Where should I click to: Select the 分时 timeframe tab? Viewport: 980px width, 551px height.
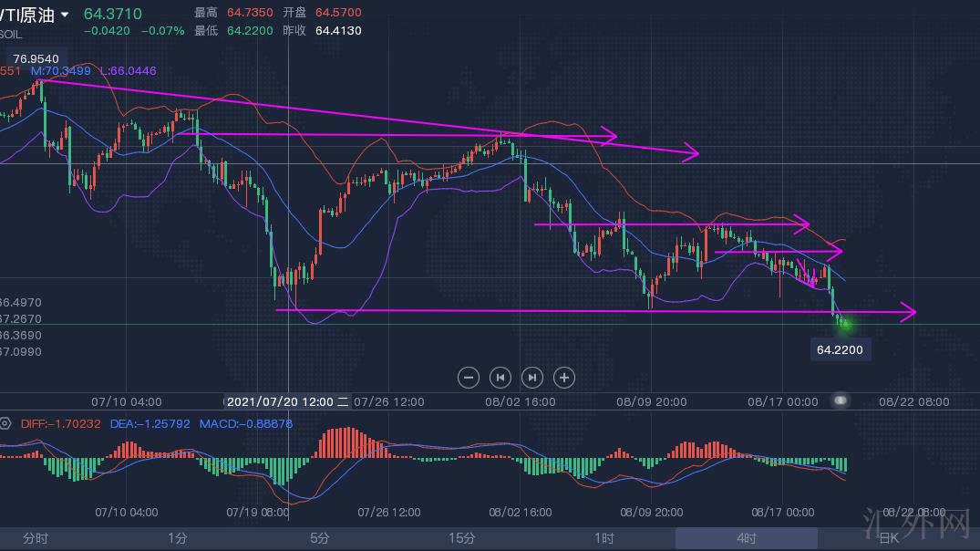[x=36, y=538]
